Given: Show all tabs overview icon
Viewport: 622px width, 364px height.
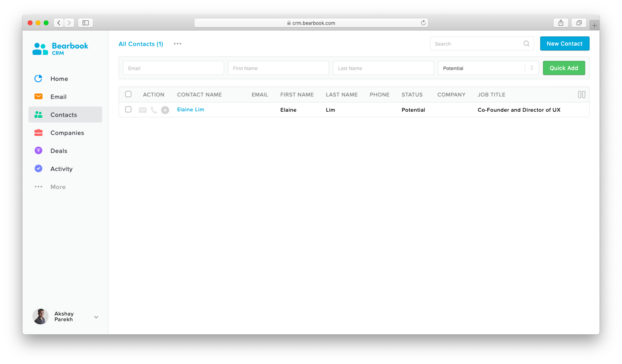Looking at the screenshot, I should (579, 23).
